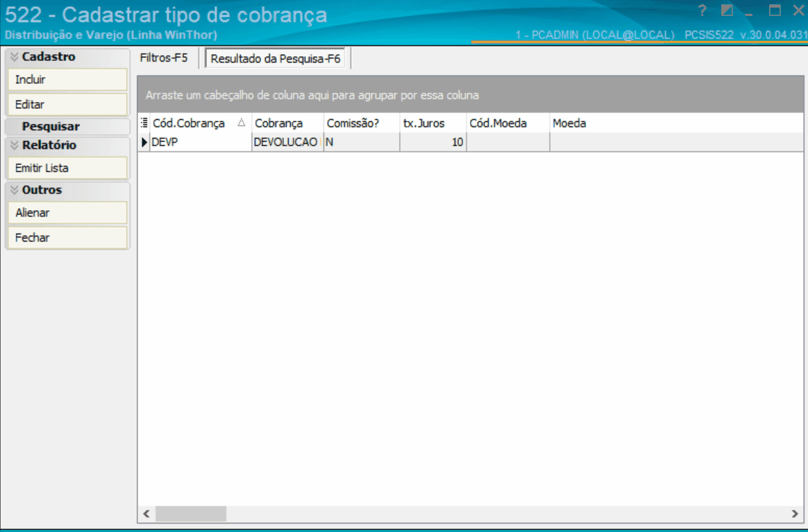Open the Resultado da Pesquisa-F6 tab
Viewport: 808px width, 532px height.
pos(276,59)
